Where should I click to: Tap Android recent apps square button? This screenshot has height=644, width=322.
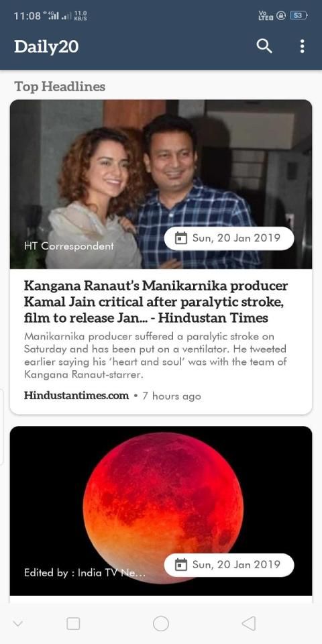[73, 623]
